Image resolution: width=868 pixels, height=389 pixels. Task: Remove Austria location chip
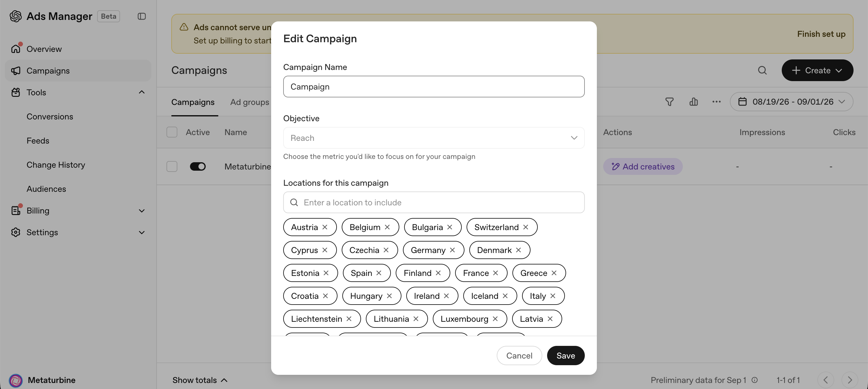(325, 227)
